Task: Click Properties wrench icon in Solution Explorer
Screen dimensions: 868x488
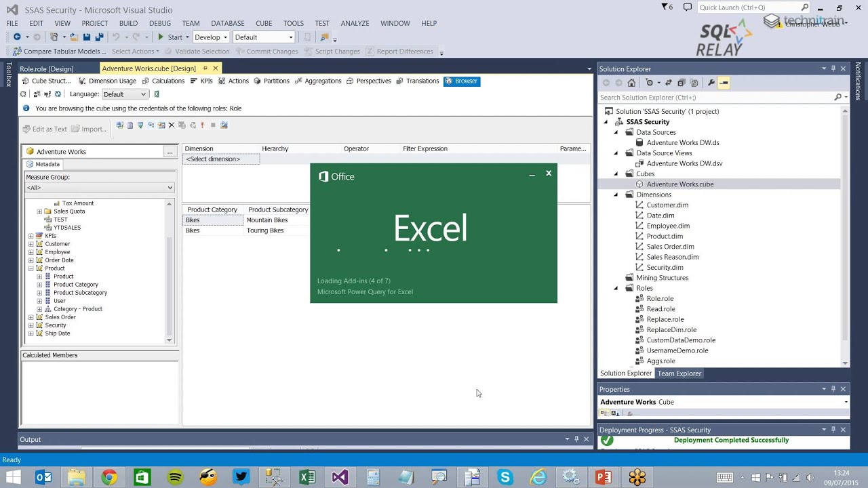Action: 711,83
